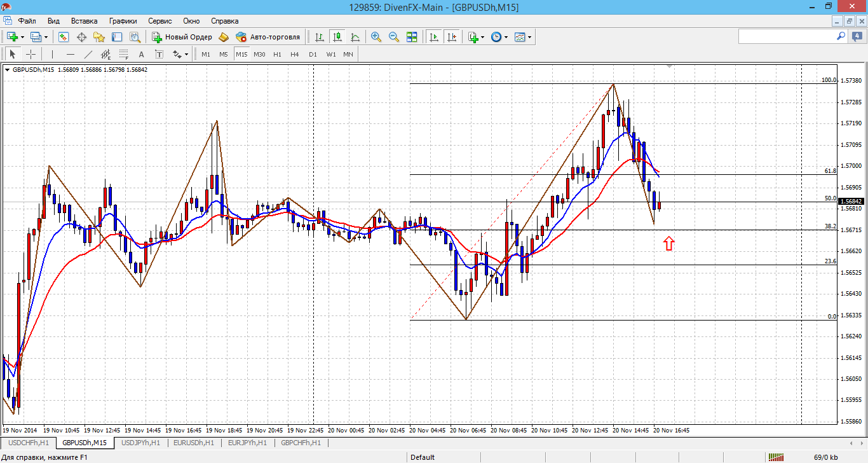Select the H4 timeframe button
Screen dimensions: 868x463
(x=295, y=54)
